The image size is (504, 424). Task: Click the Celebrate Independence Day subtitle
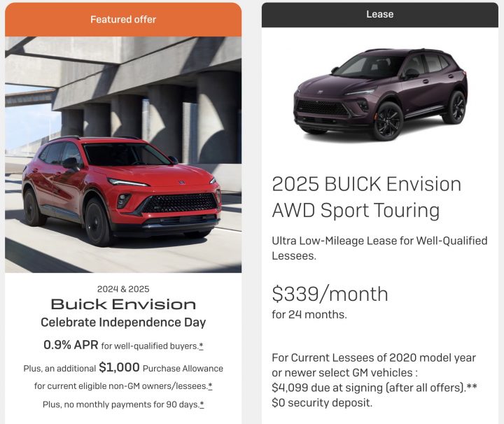click(x=123, y=322)
